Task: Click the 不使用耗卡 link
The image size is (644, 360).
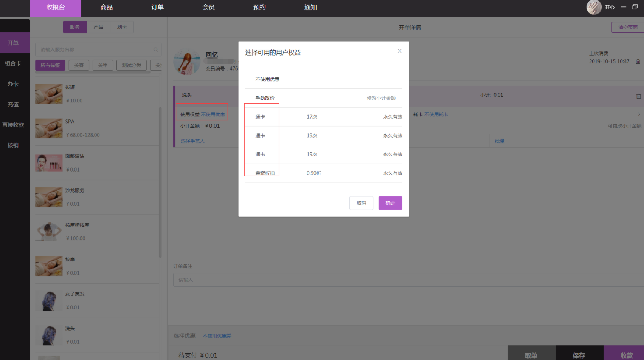Action: [436, 114]
